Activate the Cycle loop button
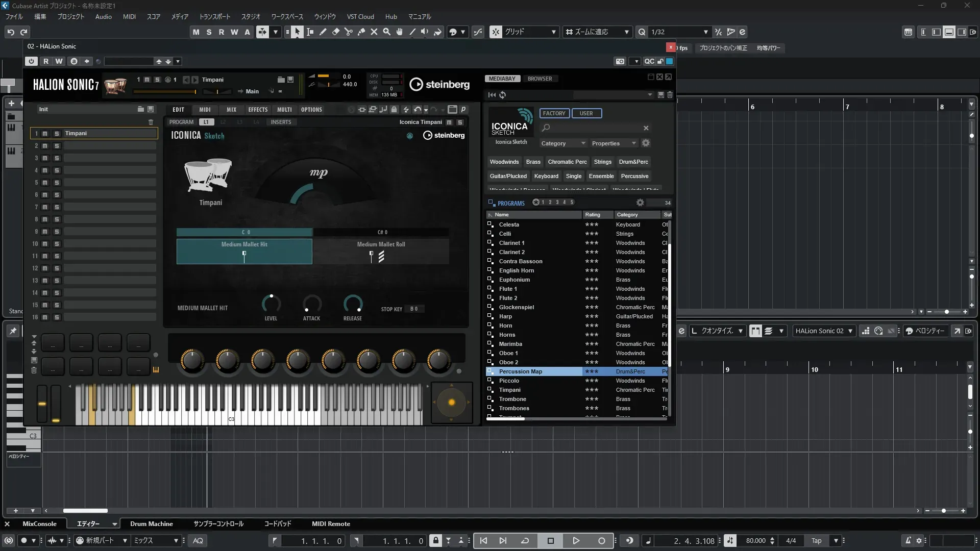 click(x=525, y=541)
